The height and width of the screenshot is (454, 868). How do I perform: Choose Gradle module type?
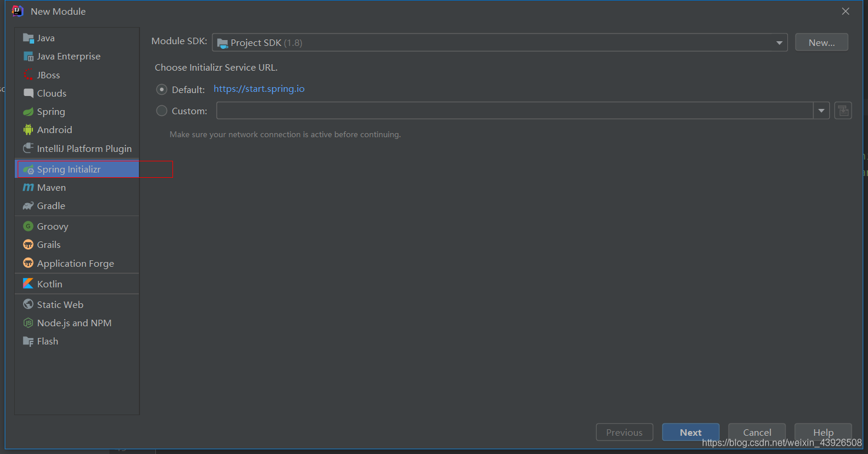[77, 206]
